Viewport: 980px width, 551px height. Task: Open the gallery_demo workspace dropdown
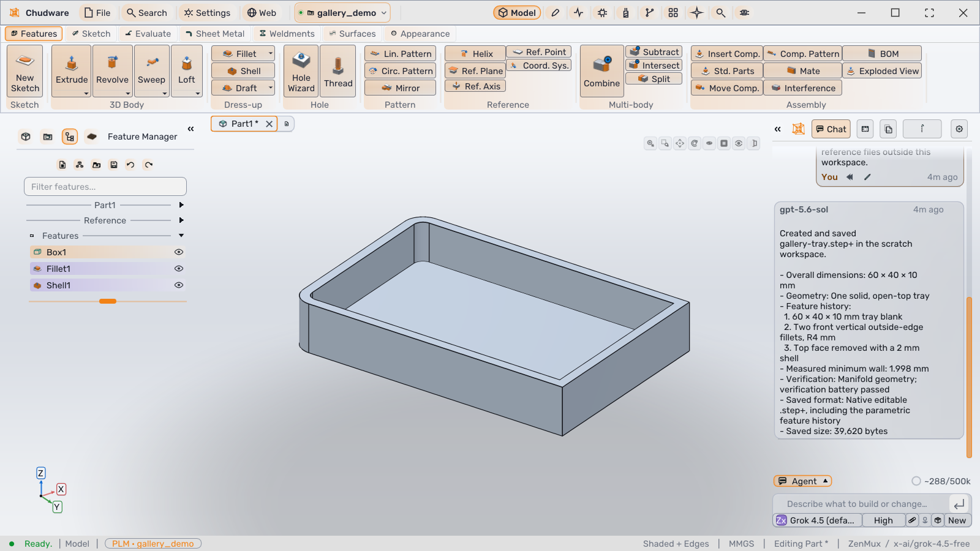click(x=342, y=13)
